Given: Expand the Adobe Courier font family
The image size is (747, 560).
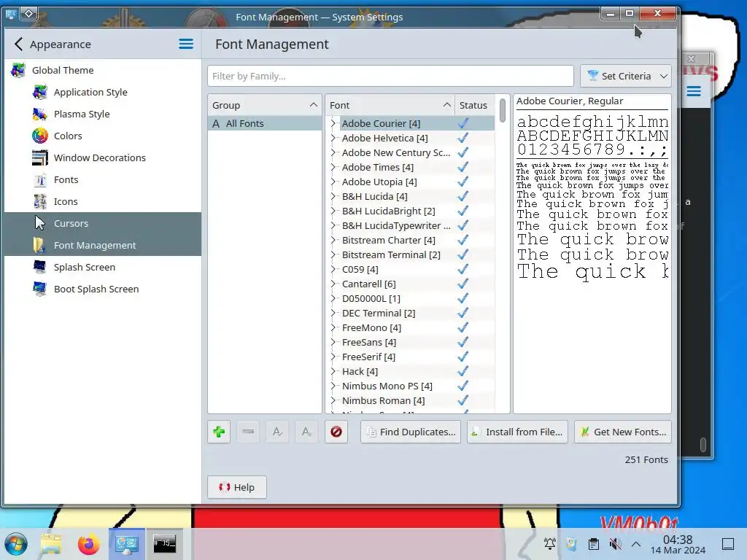Looking at the screenshot, I should pyautogui.click(x=333, y=123).
